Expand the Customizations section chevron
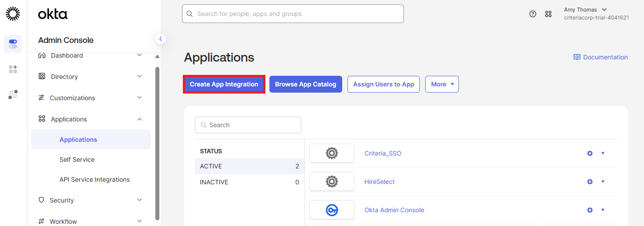Viewport: 644px width, 226px height. (x=139, y=97)
